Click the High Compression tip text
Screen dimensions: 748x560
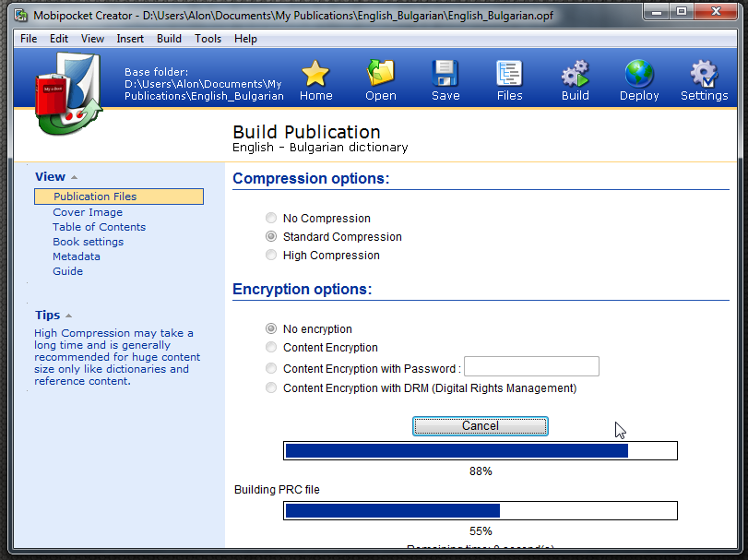coord(117,357)
